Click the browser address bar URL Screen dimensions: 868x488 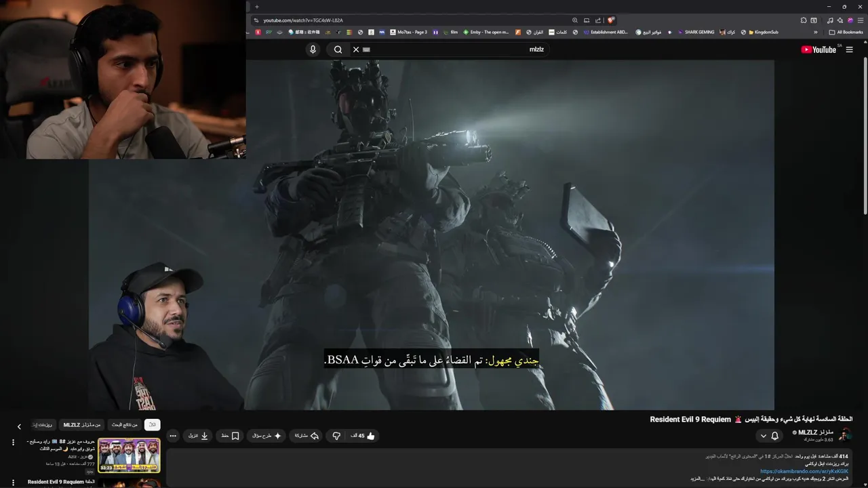303,20
